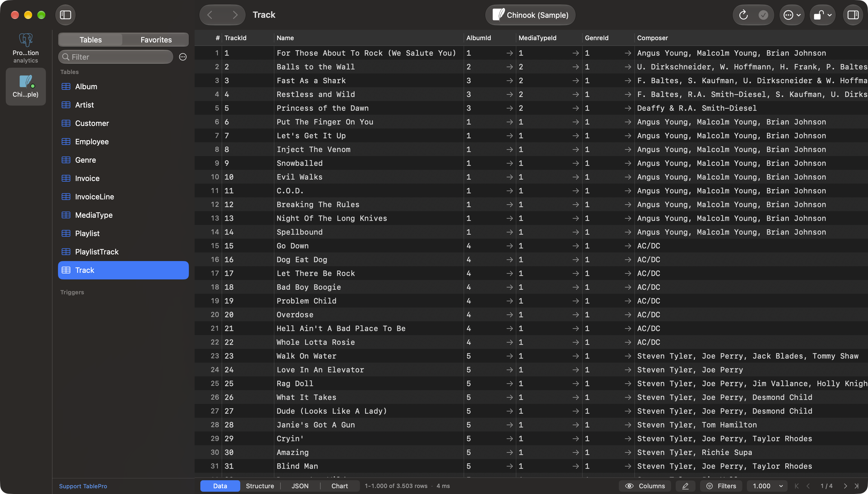Viewport: 868px width, 494px height.
Task: Open the 1.000 rows-per-page dropdown
Action: 767,486
